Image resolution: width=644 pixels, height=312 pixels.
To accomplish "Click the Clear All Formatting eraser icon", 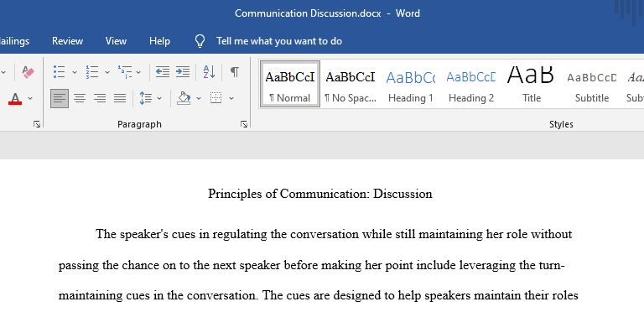I will 28,72.
